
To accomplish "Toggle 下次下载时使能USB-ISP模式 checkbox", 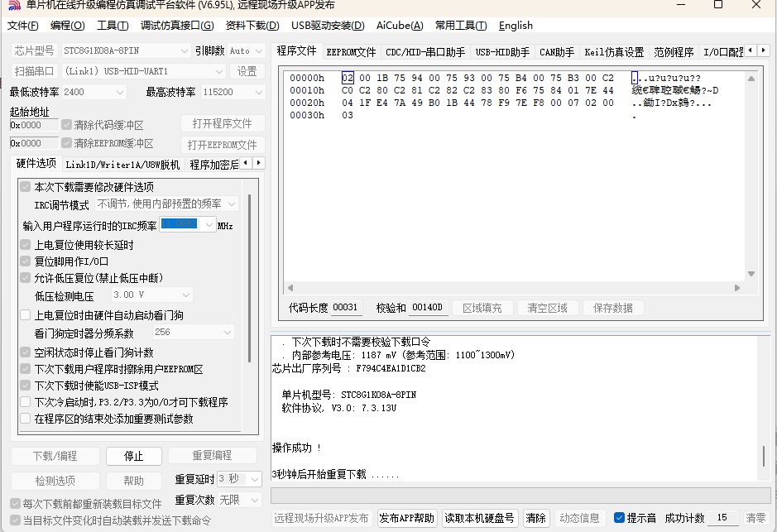I will (26, 386).
